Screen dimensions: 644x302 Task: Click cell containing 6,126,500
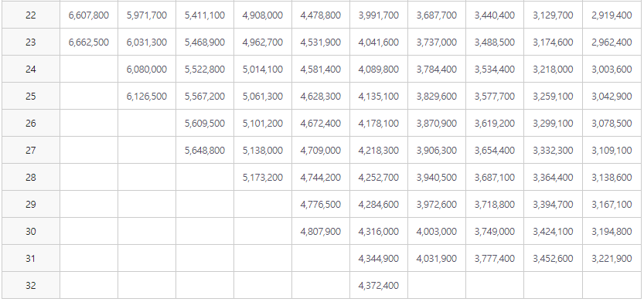pyautogui.click(x=147, y=97)
